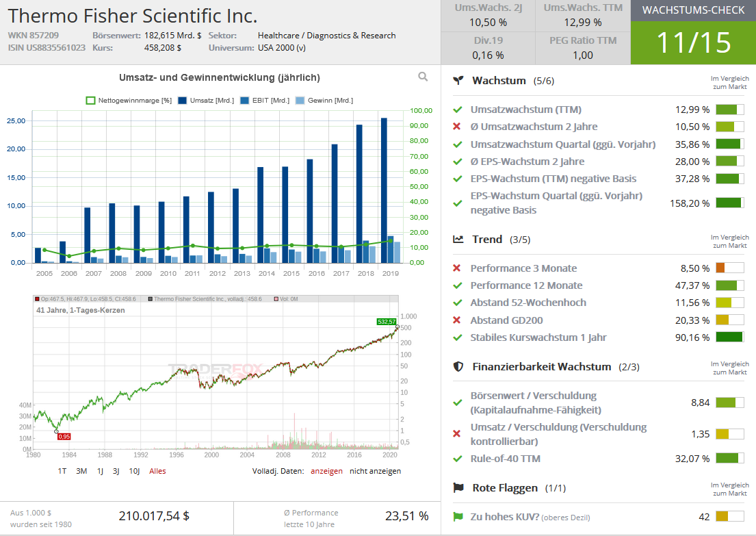Click Performance 3 Monate orange comparison bar
756x536 pixels.
point(730,268)
